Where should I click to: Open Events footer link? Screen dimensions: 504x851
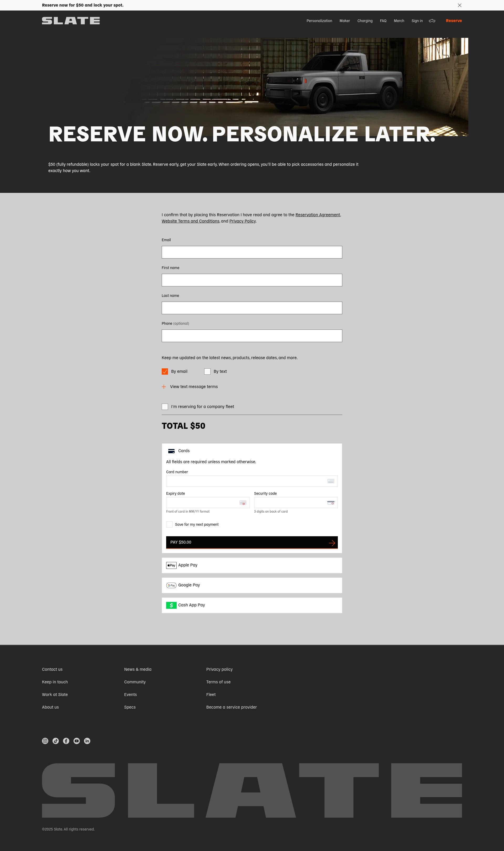click(130, 695)
